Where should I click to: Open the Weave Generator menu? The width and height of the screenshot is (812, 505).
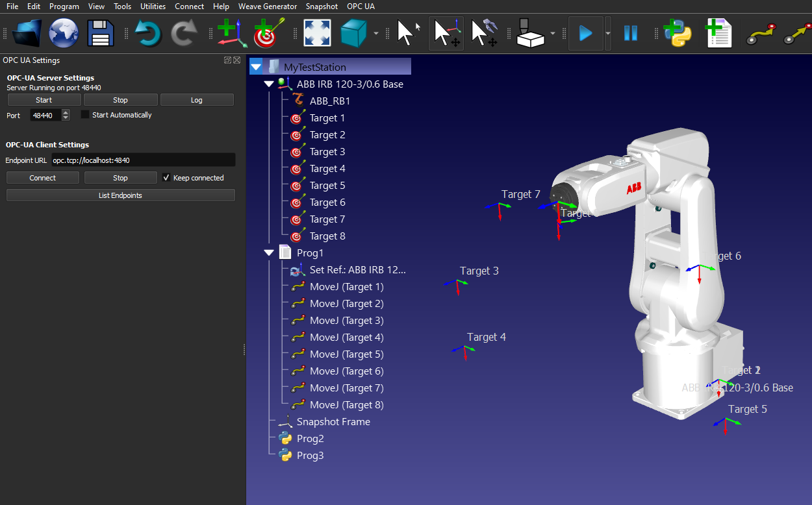[x=267, y=6]
